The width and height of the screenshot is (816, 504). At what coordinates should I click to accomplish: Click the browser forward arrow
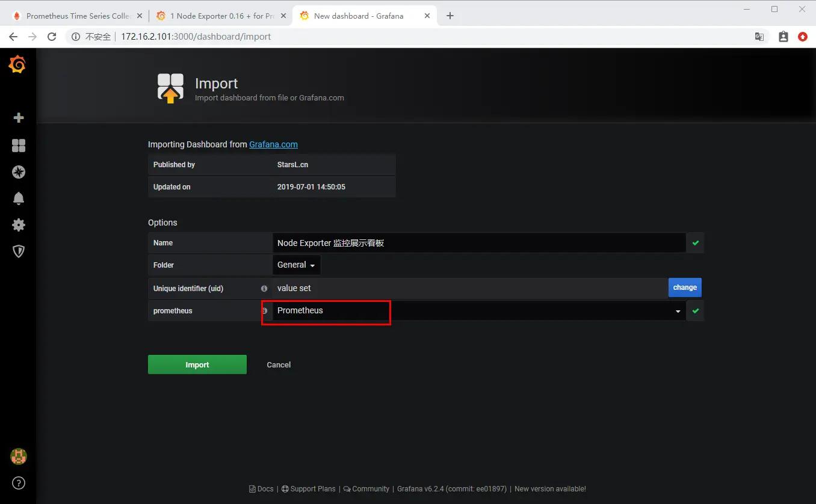[x=32, y=37]
